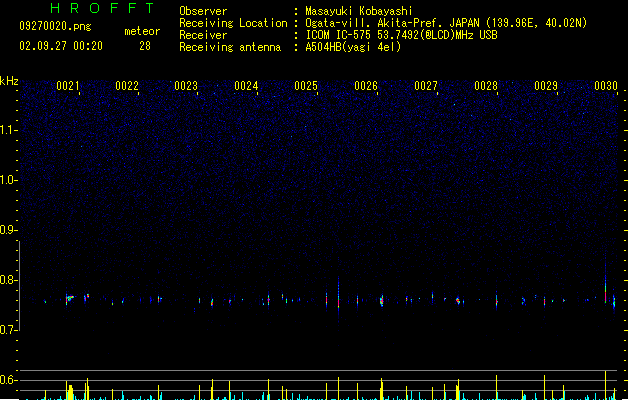Click the 0027 time marker

point(426,86)
